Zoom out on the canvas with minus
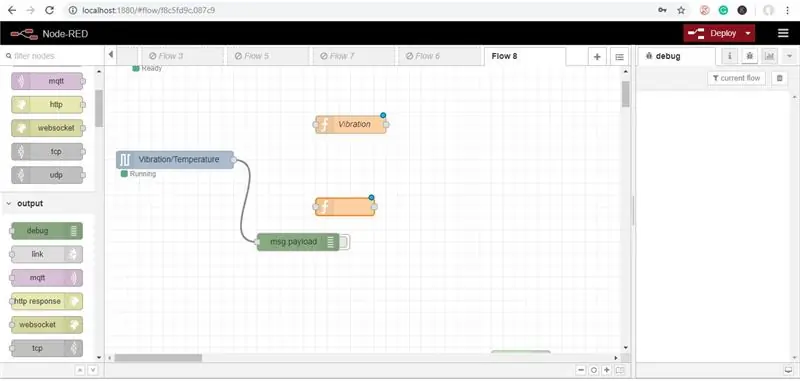 (581, 370)
